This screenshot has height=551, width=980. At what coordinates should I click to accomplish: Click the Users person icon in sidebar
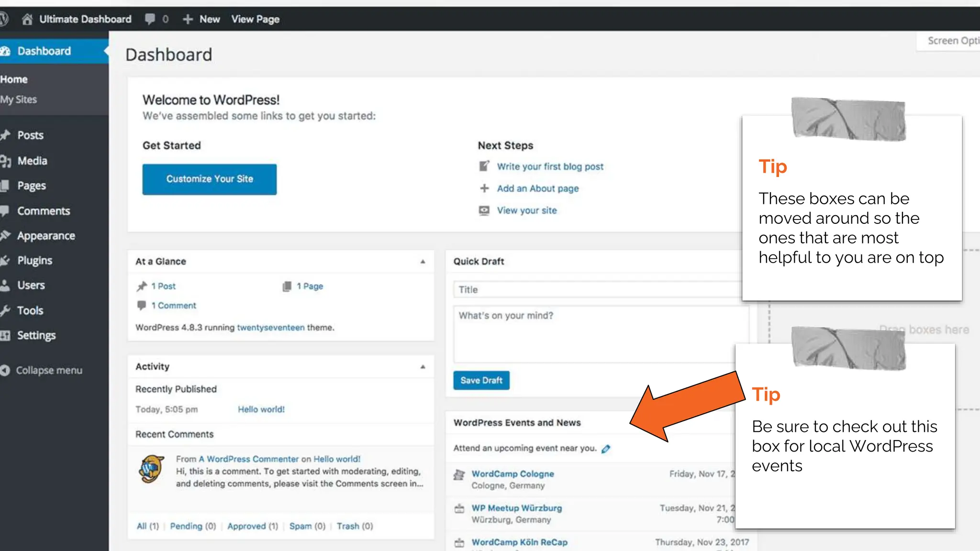[5, 286]
